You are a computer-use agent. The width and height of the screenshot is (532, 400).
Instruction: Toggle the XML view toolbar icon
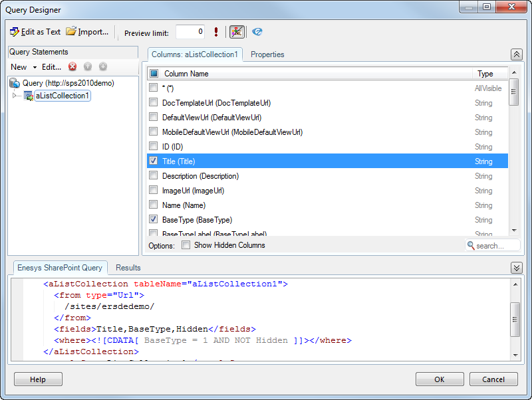[x=237, y=32]
